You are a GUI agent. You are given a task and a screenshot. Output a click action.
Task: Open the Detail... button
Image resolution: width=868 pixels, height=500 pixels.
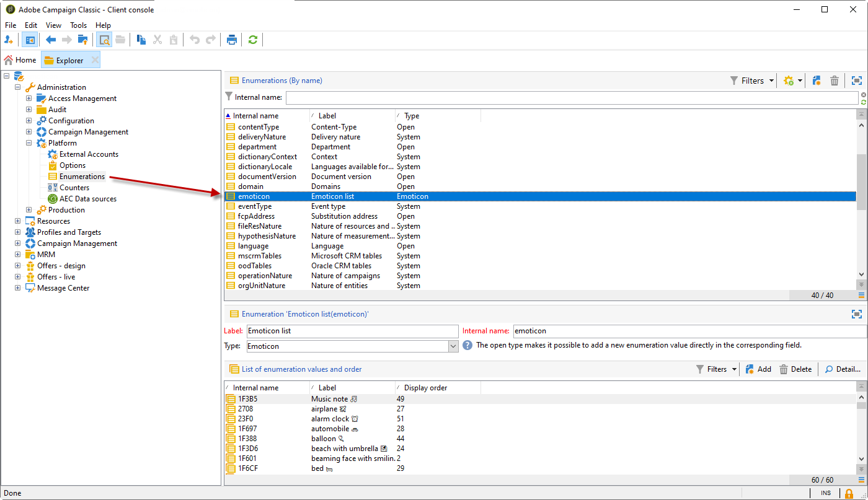[843, 369]
